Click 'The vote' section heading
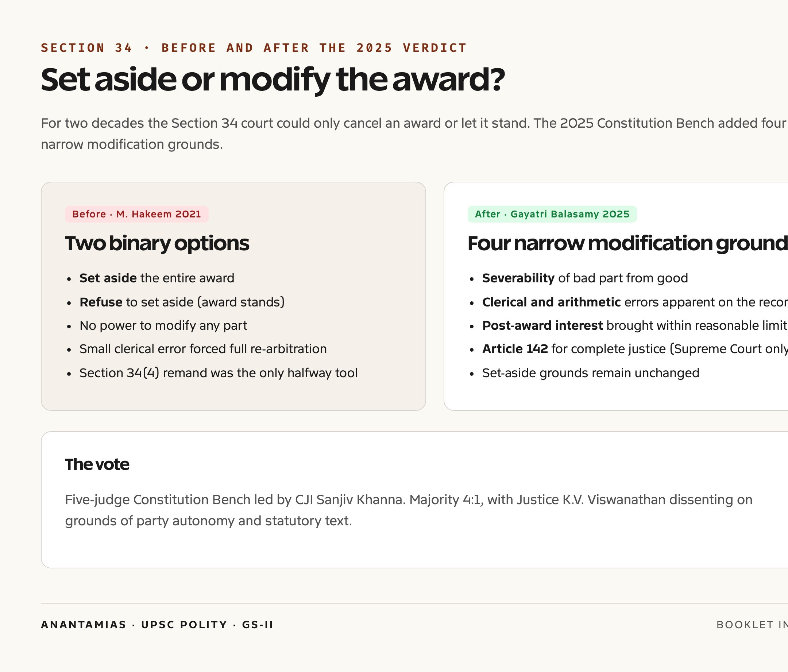 click(x=97, y=464)
